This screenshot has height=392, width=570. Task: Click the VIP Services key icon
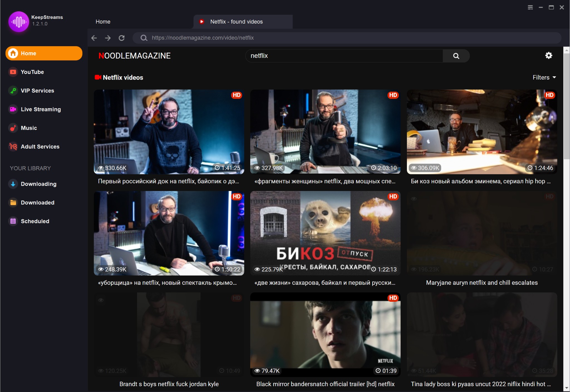coord(13,90)
